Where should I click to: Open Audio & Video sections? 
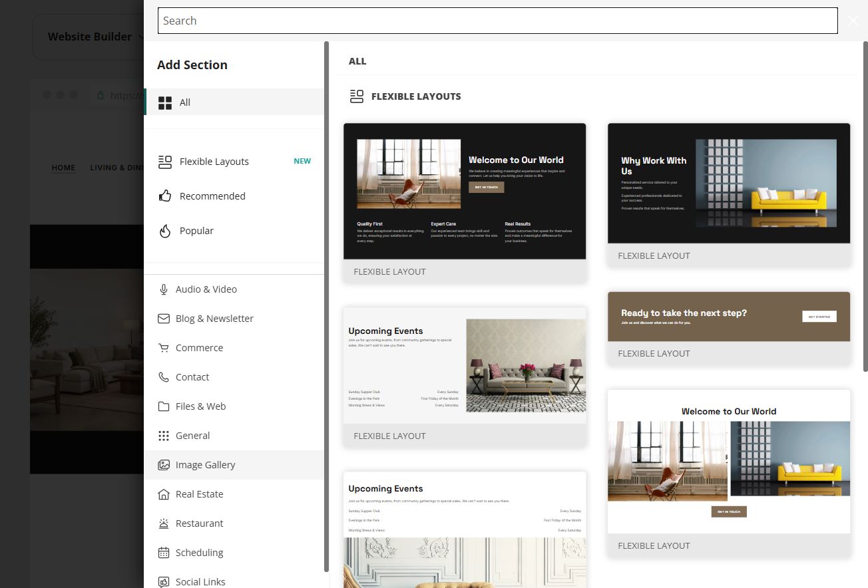tap(234, 289)
